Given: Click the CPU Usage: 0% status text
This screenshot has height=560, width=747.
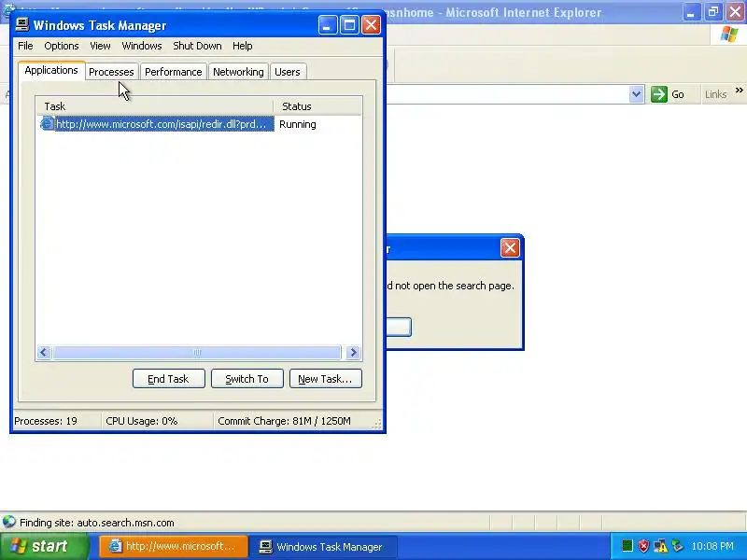Looking at the screenshot, I should click(142, 421).
